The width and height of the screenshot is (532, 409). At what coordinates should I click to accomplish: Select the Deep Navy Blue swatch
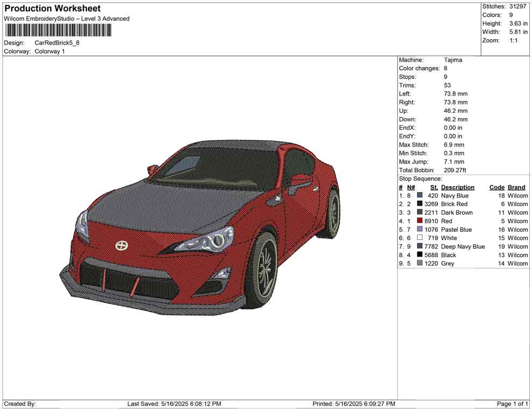420,246
